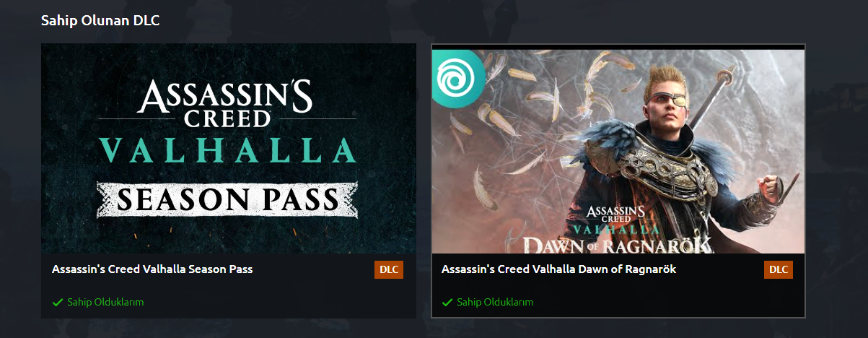The width and height of the screenshot is (868, 338).
Task: Select the orange DLC badge on Dawn of Ragnarök card
Action: (x=779, y=269)
